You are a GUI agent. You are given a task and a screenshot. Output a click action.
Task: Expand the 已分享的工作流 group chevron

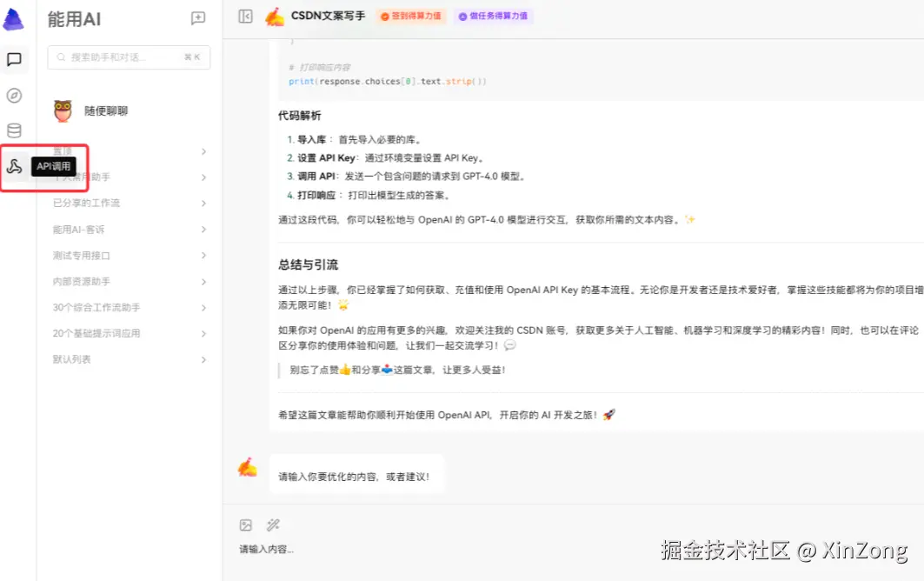coord(203,204)
